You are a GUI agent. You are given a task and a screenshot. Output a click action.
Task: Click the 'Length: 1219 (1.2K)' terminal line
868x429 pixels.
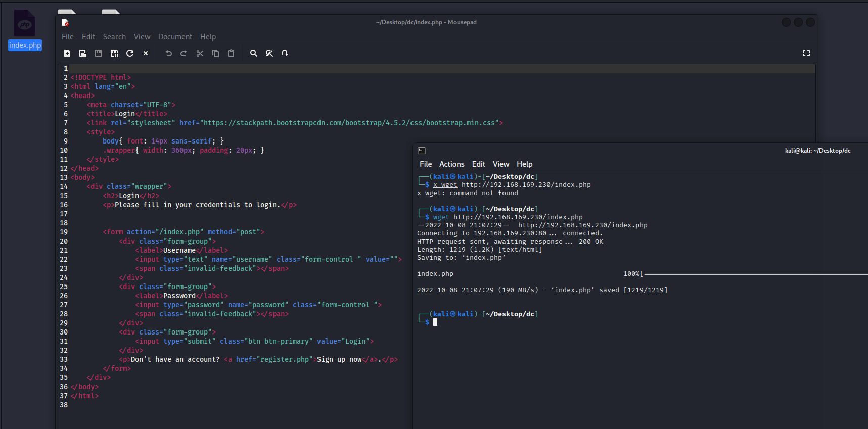click(480, 250)
